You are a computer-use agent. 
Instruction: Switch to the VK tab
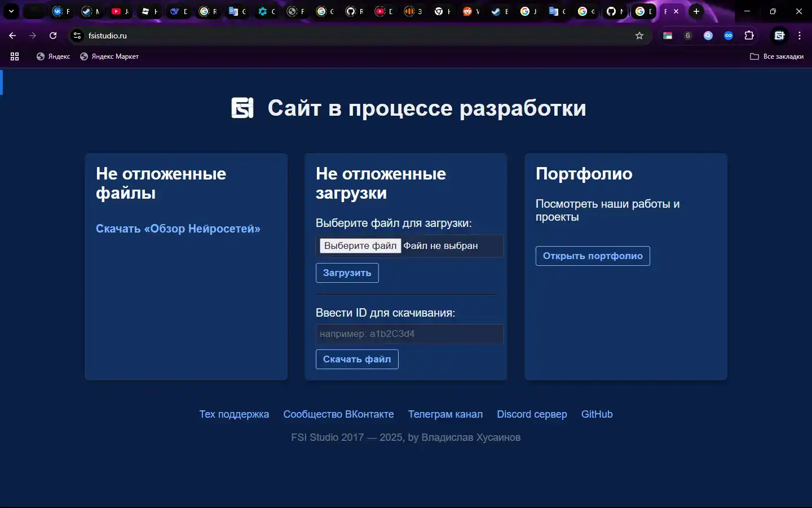pos(61,11)
